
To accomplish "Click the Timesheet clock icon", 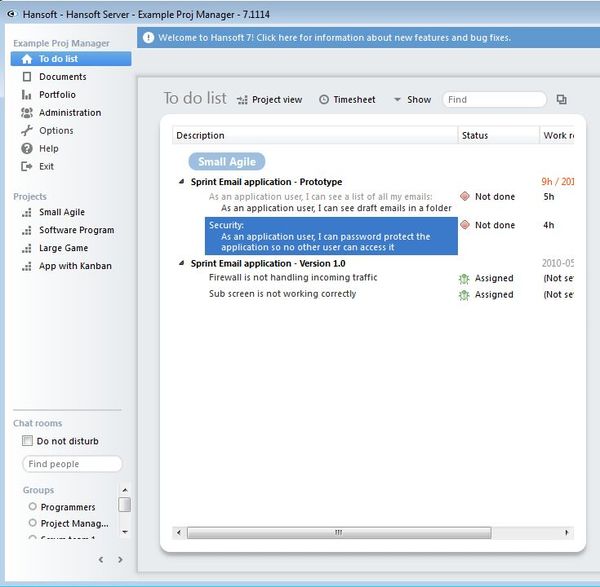I will pyautogui.click(x=324, y=100).
